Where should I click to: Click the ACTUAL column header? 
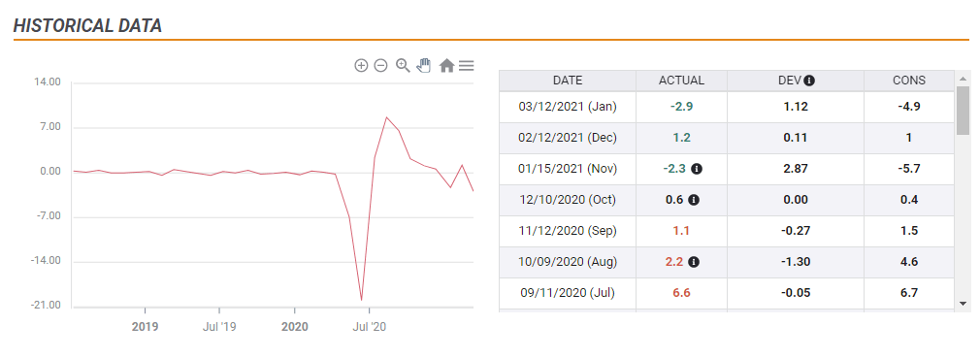[x=681, y=81]
